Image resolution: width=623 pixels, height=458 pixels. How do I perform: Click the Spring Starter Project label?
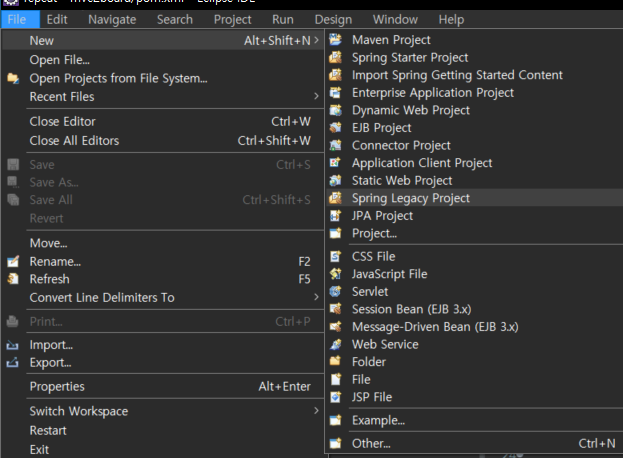410,58
